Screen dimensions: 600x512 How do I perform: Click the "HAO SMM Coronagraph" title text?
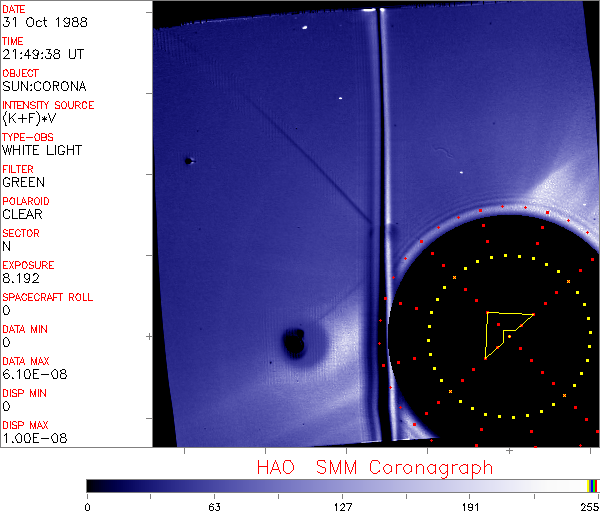[x=375, y=467]
